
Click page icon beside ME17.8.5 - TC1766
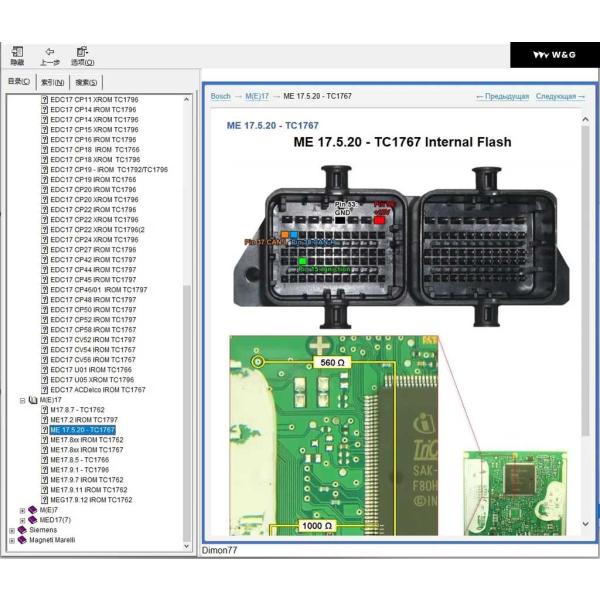pyautogui.click(x=45, y=460)
